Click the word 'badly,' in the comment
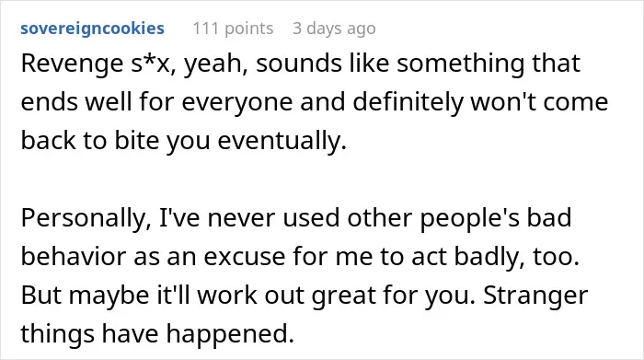644x360 pixels. click(x=490, y=258)
